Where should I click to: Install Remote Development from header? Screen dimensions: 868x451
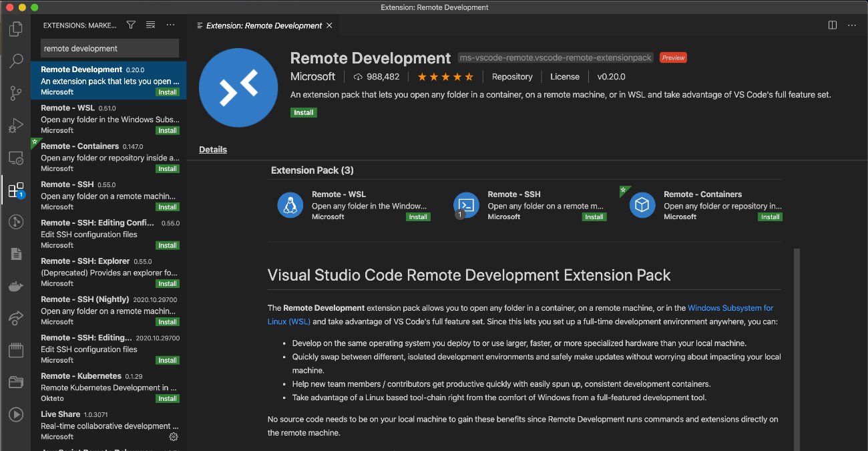coord(304,112)
